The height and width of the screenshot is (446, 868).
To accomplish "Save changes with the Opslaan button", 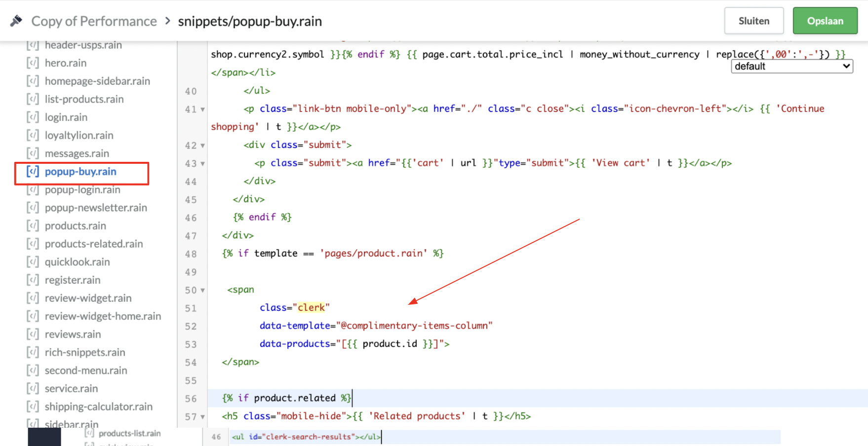I will (x=825, y=21).
